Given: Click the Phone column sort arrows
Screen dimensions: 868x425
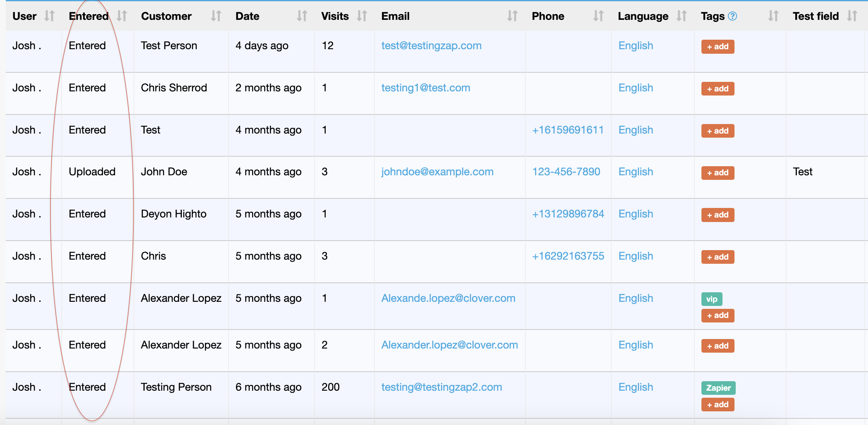Looking at the screenshot, I should (598, 16).
